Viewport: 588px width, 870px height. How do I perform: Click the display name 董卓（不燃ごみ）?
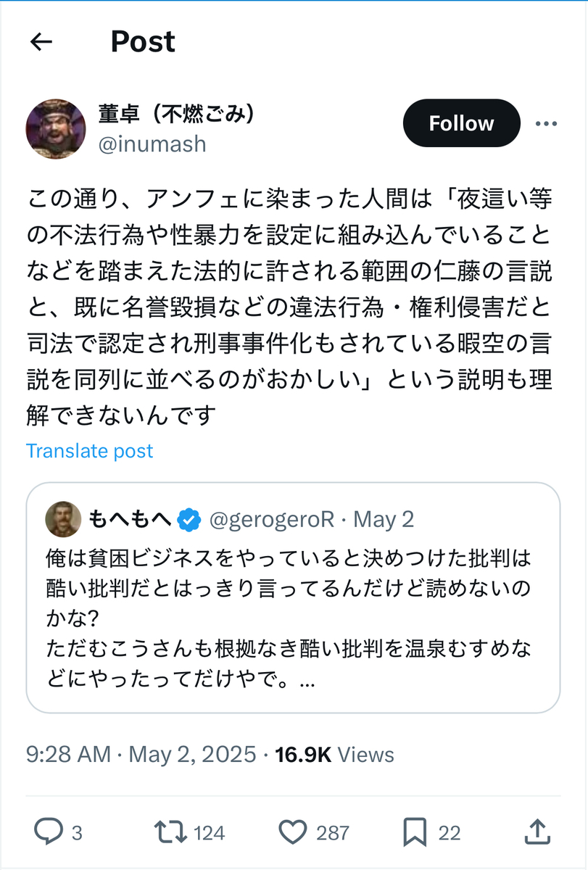click(x=176, y=113)
